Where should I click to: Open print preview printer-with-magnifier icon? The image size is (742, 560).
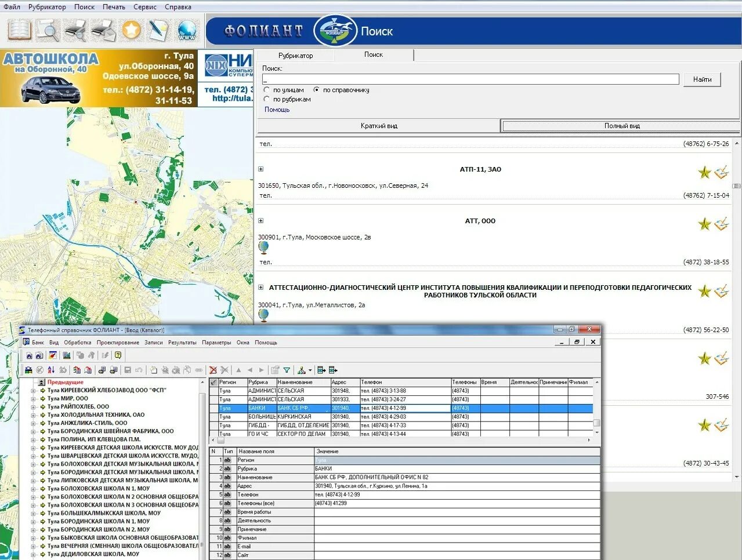tap(75, 30)
